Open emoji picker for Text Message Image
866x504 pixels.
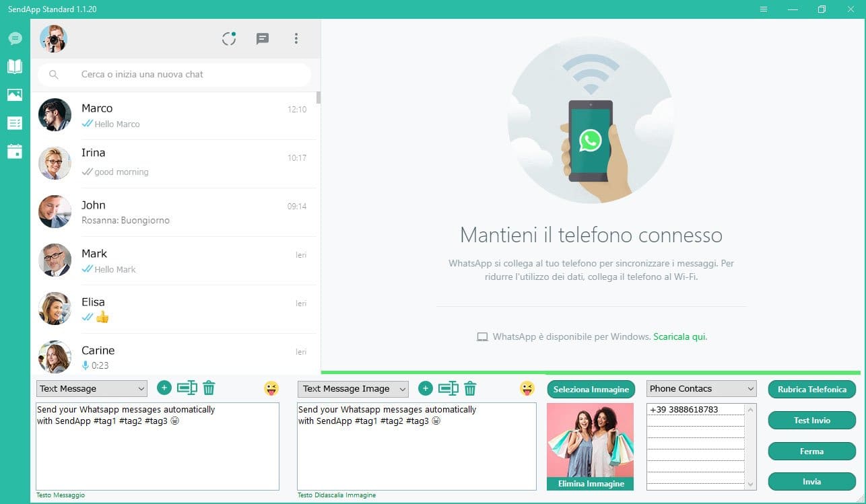click(527, 388)
